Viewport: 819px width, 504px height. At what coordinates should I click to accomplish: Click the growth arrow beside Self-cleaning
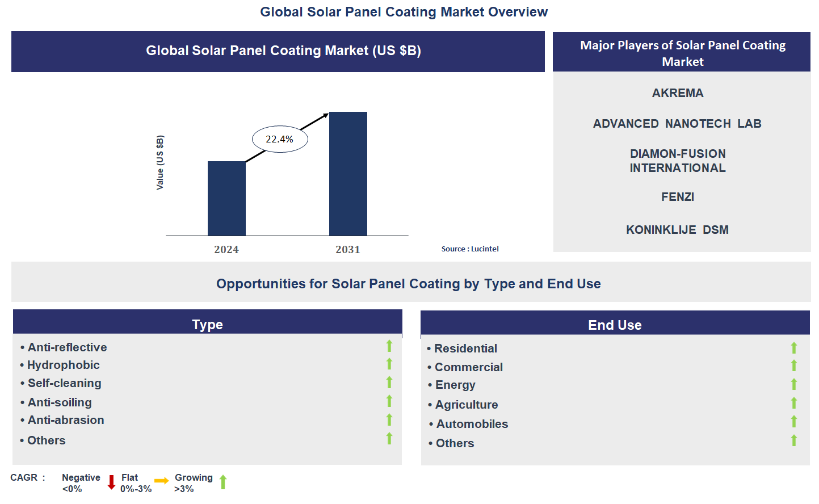click(389, 383)
